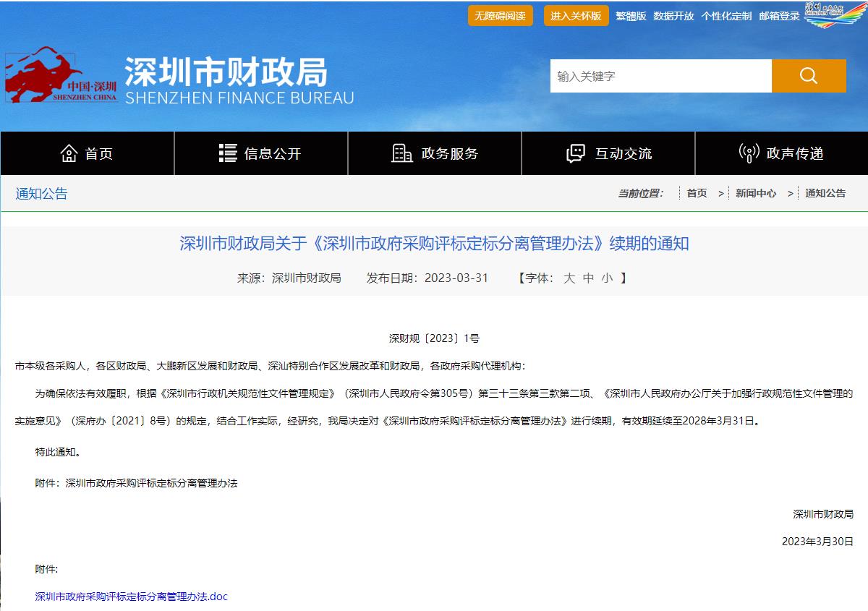Click the 进入关怀版 button
This screenshot has width=868, height=611.
click(576, 16)
